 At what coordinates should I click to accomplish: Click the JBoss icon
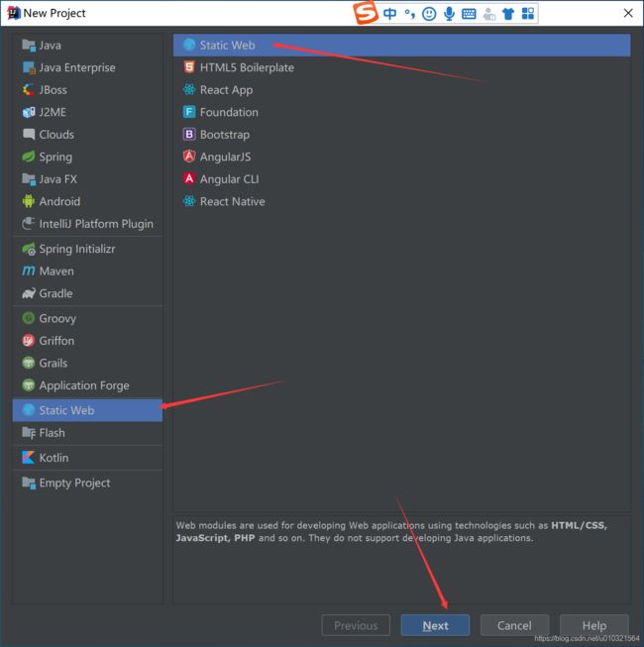pos(29,89)
